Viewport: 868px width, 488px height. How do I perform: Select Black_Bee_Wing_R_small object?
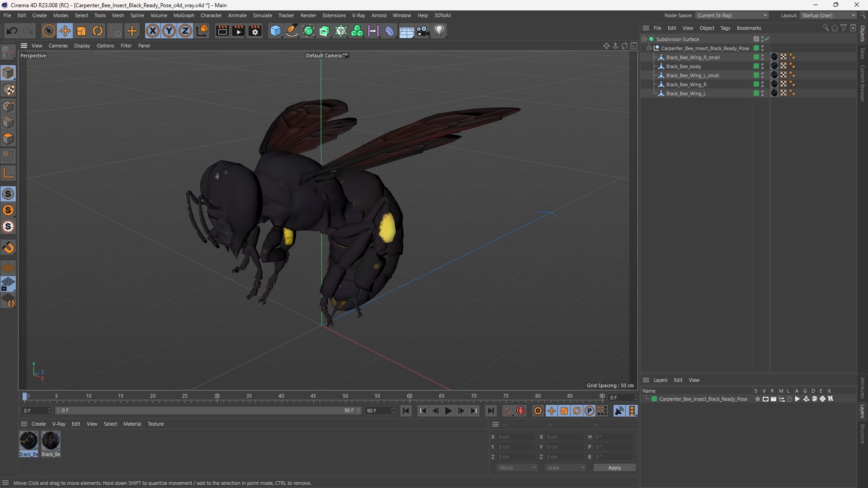[x=693, y=57]
